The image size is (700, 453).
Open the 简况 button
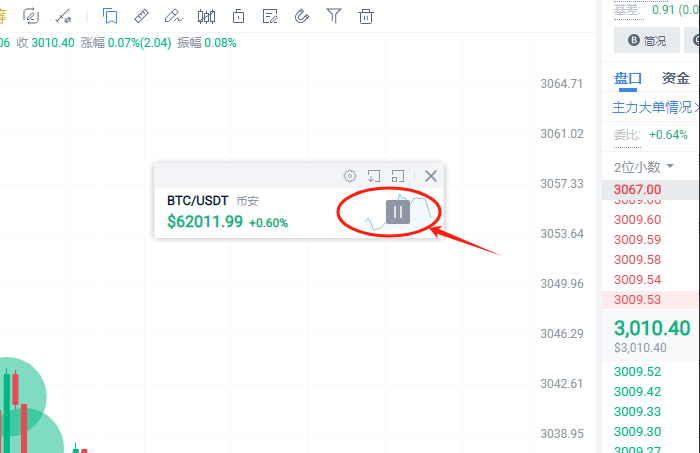pyautogui.click(x=647, y=41)
